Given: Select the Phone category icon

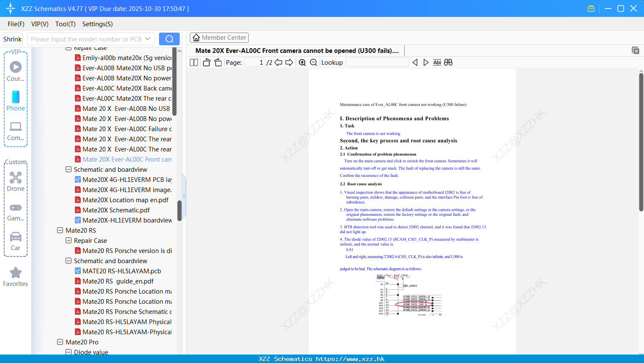Looking at the screenshot, I should tap(16, 101).
